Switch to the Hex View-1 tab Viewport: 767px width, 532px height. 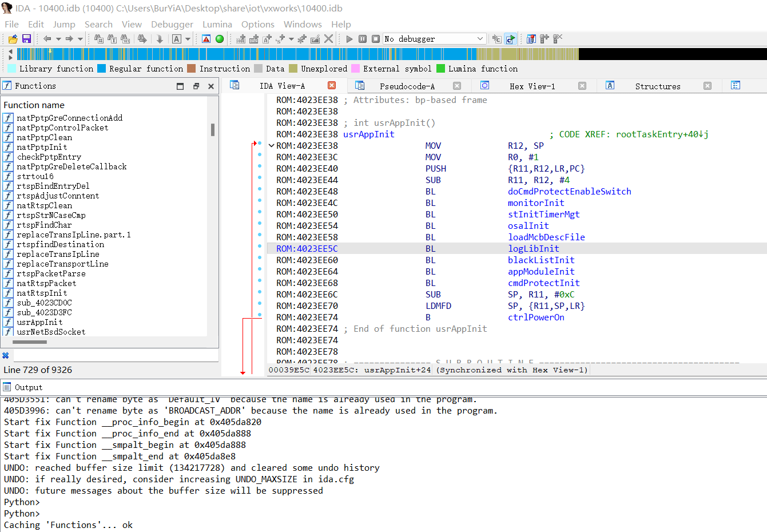pyautogui.click(x=532, y=86)
